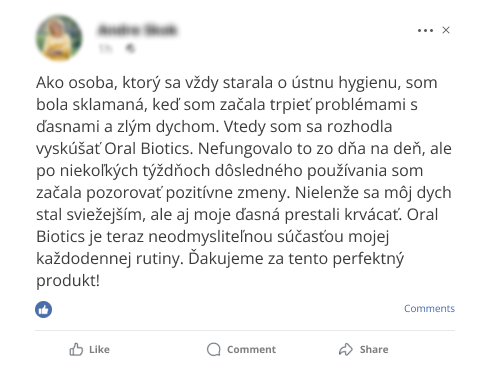Open the poster's round profile picture
This screenshot has height=370, width=490.
point(59,38)
